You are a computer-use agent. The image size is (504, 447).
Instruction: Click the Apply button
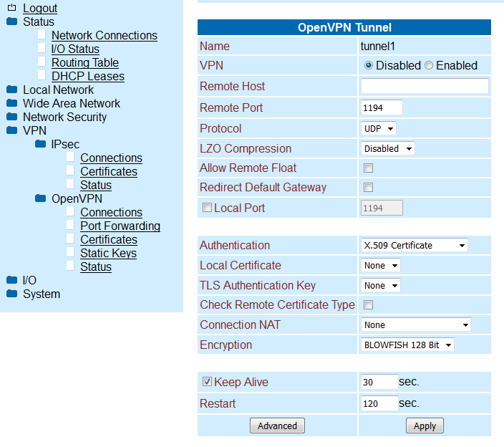[425, 426]
